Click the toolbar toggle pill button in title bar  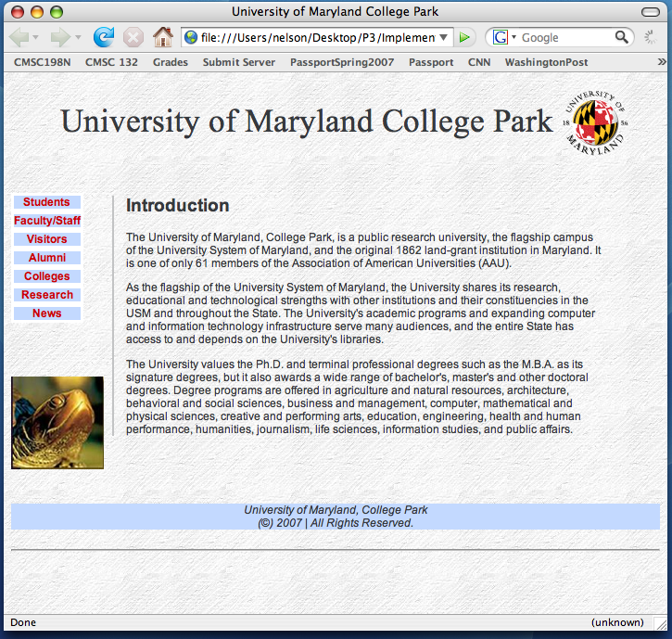(650, 11)
